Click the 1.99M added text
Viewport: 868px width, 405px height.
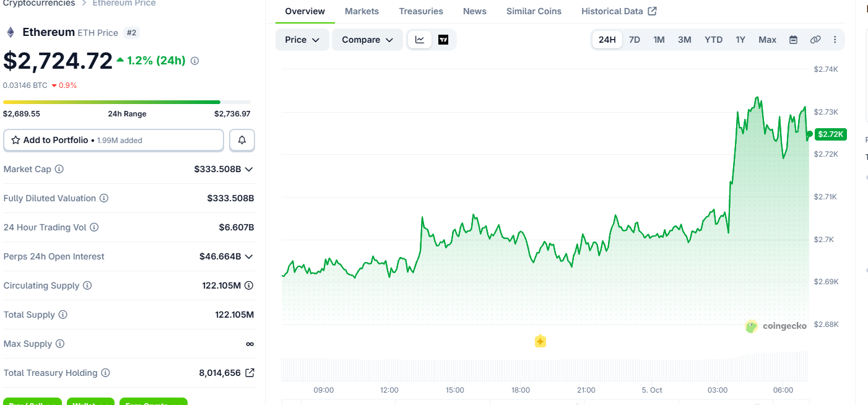click(x=119, y=141)
